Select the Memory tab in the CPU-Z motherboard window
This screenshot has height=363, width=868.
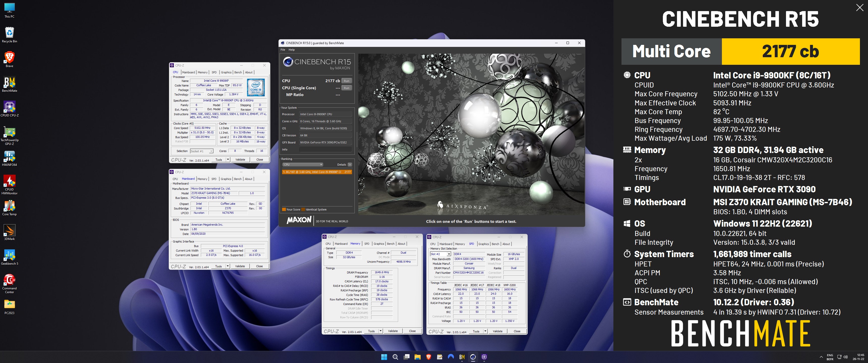(x=202, y=179)
